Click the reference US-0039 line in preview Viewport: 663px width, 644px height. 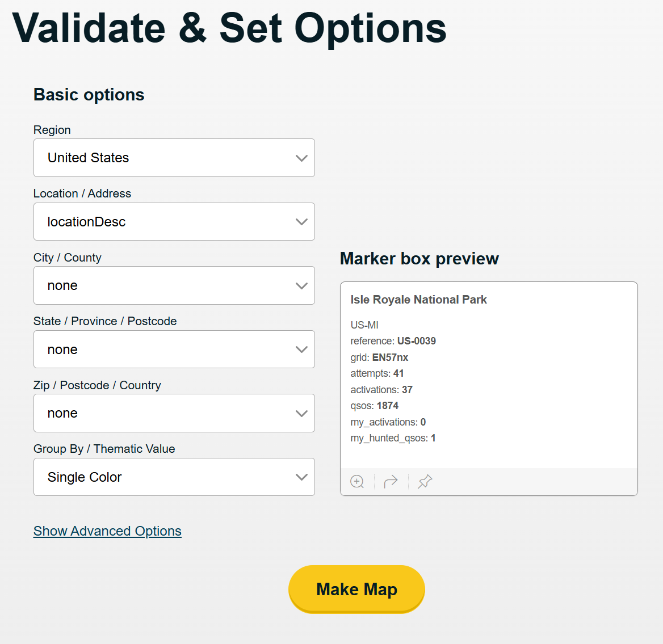tap(393, 341)
